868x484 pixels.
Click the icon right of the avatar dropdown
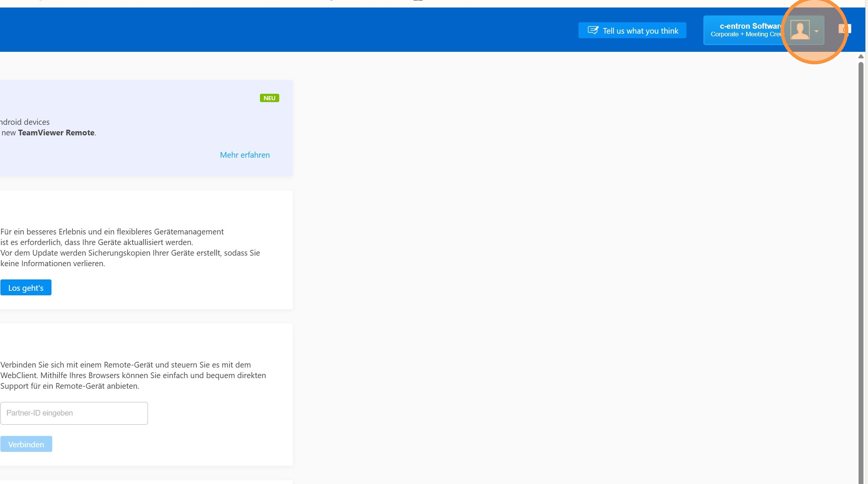[x=844, y=29]
